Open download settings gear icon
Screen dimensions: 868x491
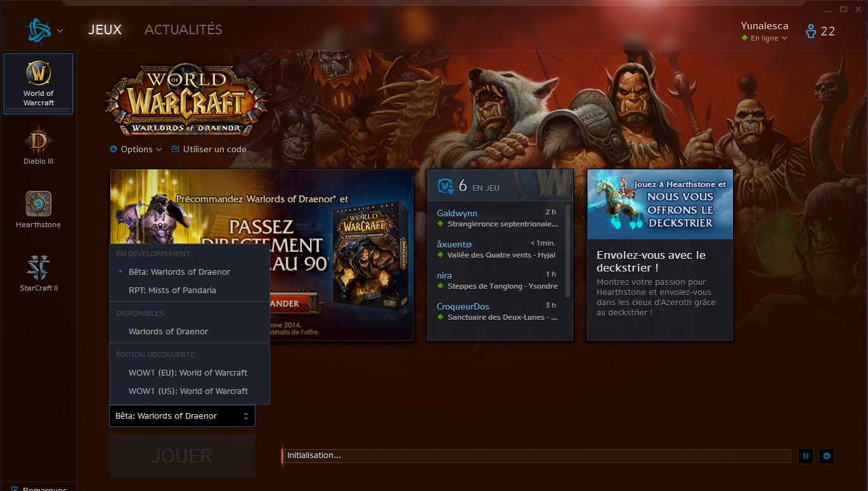pyautogui.click(x=826, y=455)
